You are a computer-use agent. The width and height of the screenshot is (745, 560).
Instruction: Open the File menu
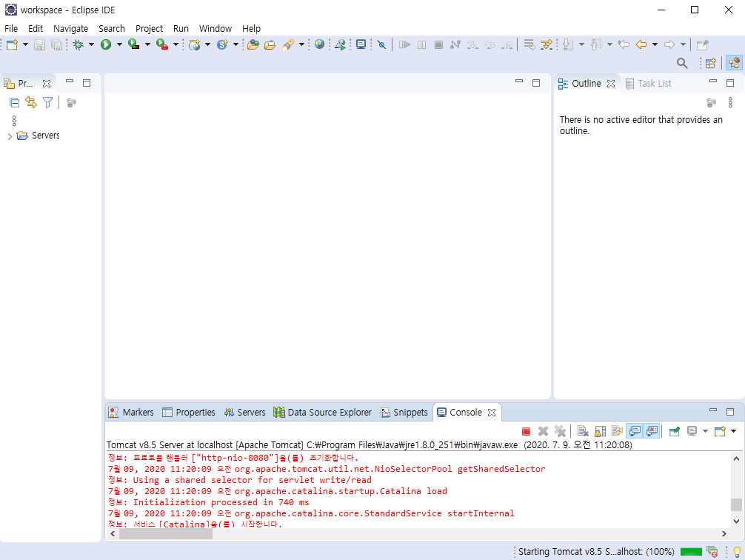(x=11, y=29)
